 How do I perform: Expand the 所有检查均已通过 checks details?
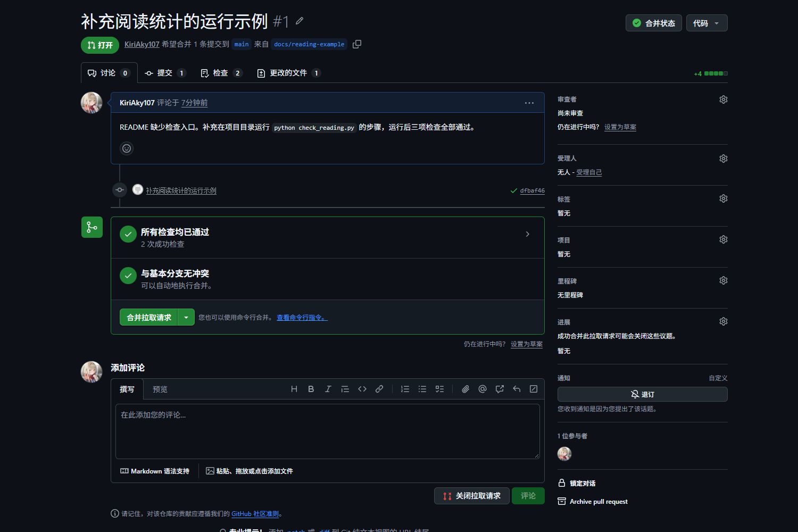click(x=527, y=234)
